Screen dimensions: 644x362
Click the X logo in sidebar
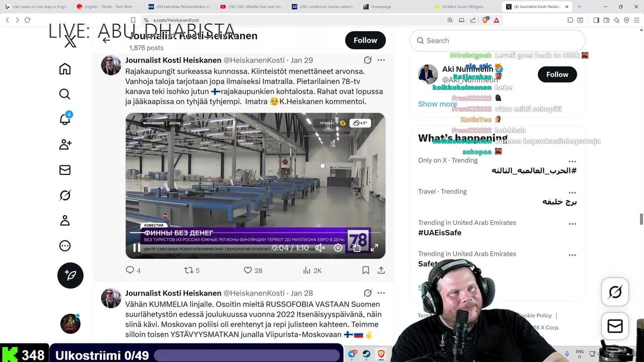[x=70, y=42]
